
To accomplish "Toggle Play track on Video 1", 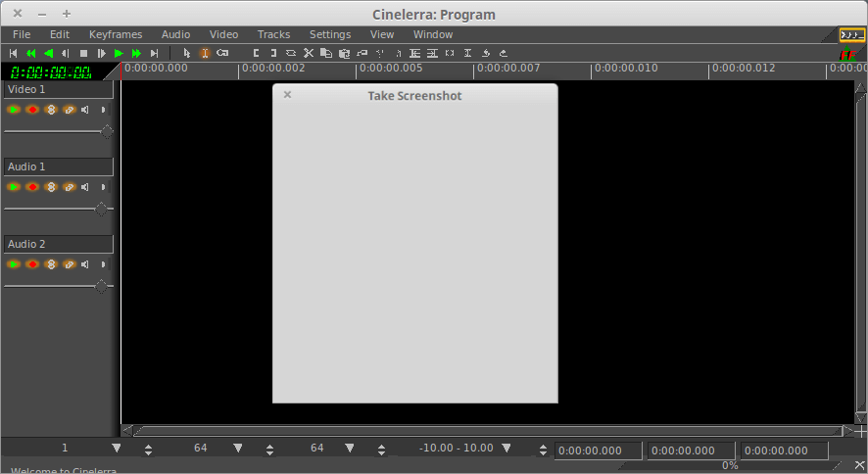I will click(x=14, y=110).
